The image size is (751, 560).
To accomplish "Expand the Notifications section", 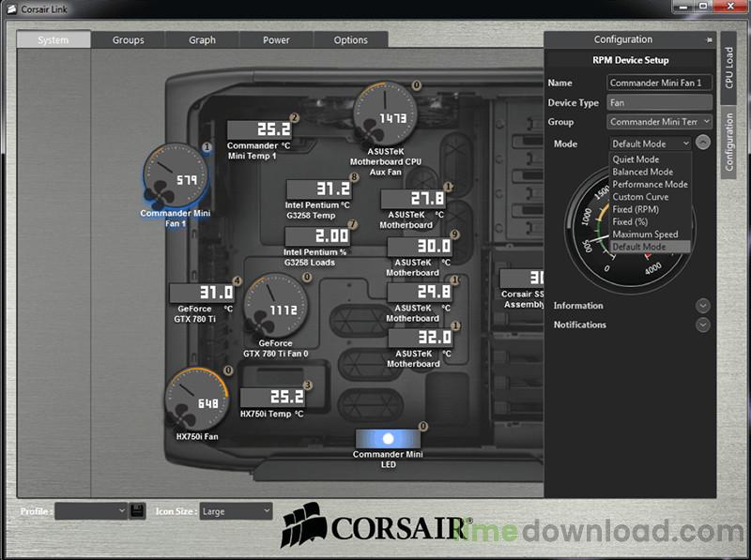I will tap(703, 325).
